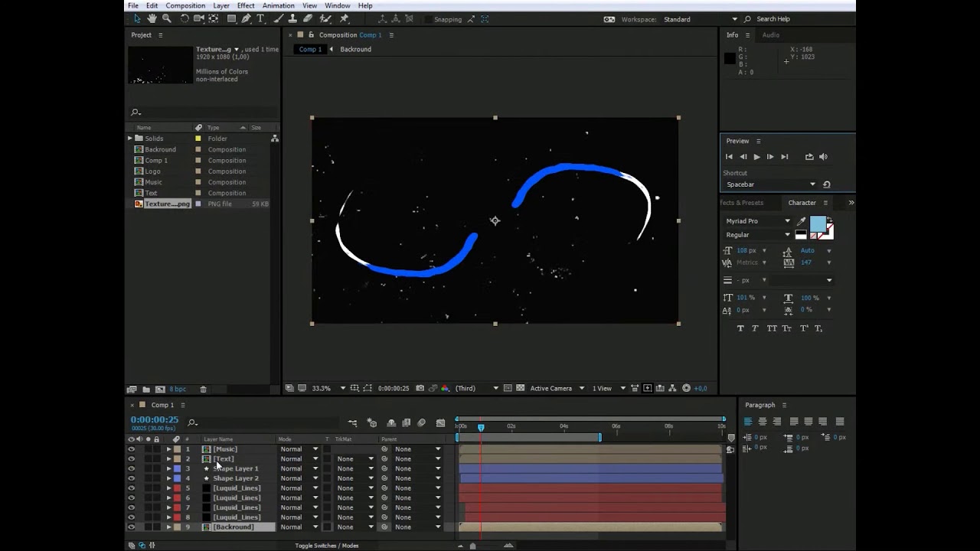The width and height of the screenshot is (980, 551).
Task: Click the Graph Editor icon in timeline
Action: point(440,422)
